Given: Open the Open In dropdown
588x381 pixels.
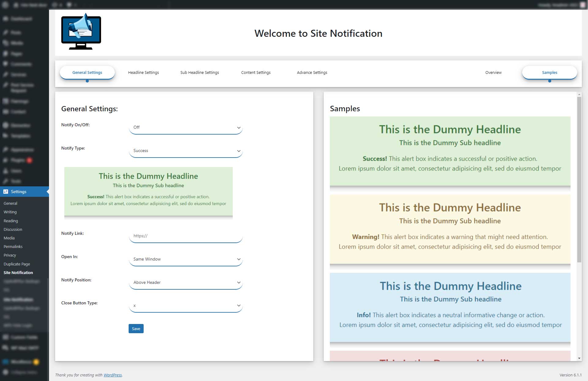Looking at the screenshot, I should pos(186,259).
